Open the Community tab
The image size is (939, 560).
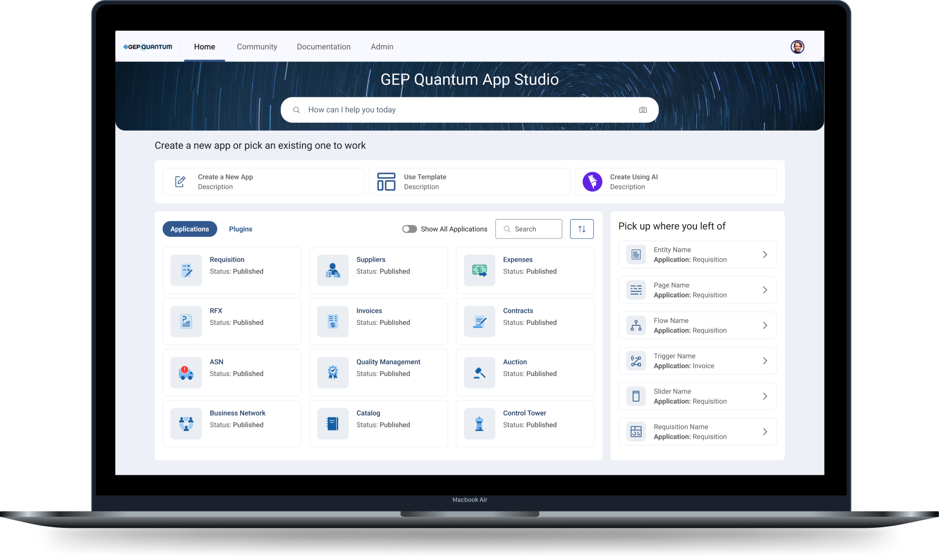[257, 47]
